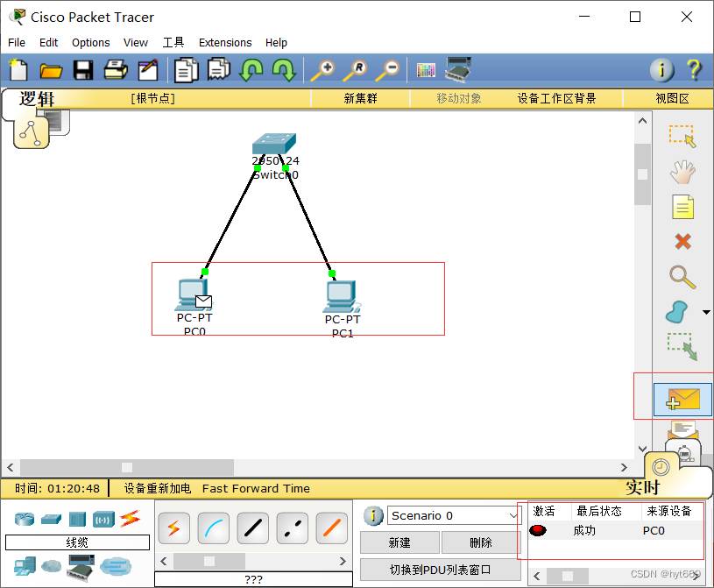Open the Activity Wizard icon
714x588 pixels.
point(148,70)
